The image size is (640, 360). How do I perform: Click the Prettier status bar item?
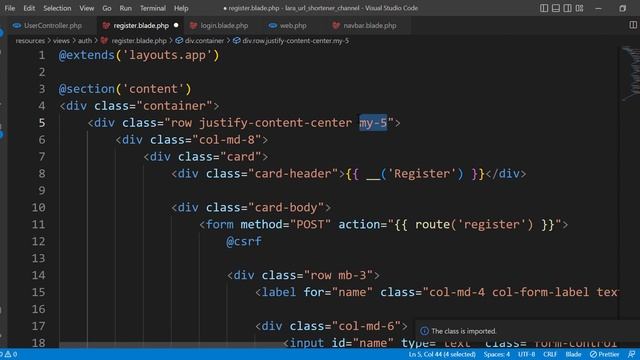[604, 354]
